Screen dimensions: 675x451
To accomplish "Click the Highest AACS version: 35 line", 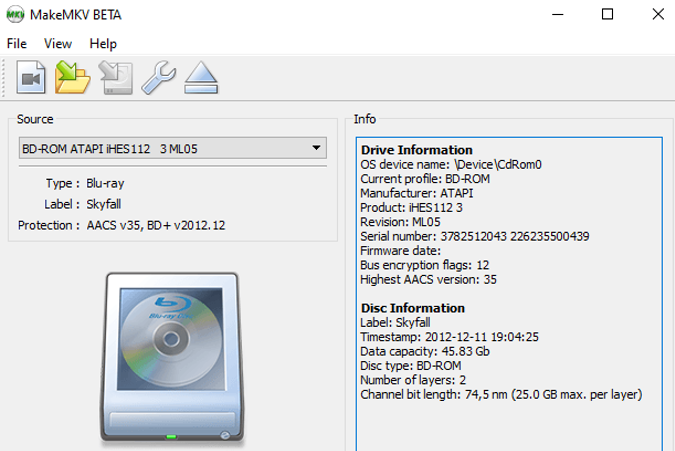I will pos(428,279).
